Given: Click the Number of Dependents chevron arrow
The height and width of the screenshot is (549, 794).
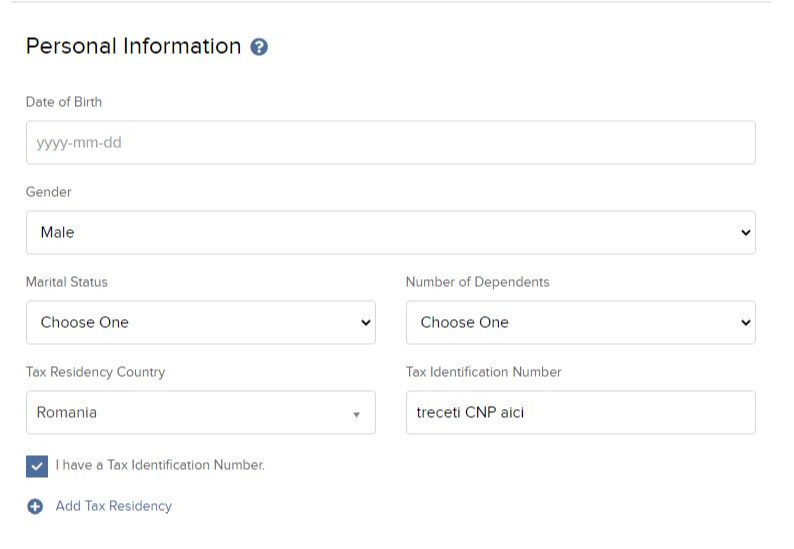Looking at the screenshot, I should [745, 323].
